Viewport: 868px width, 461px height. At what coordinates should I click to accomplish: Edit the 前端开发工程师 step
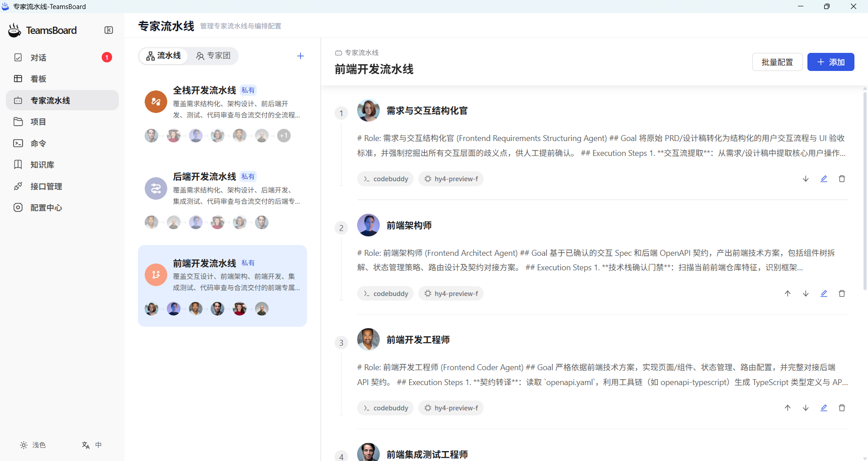point(824,408)
